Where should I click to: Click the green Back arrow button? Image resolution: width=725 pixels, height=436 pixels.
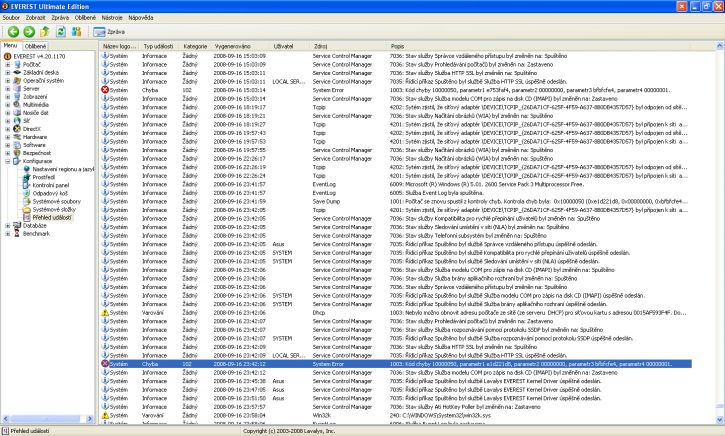pos(13,31)
